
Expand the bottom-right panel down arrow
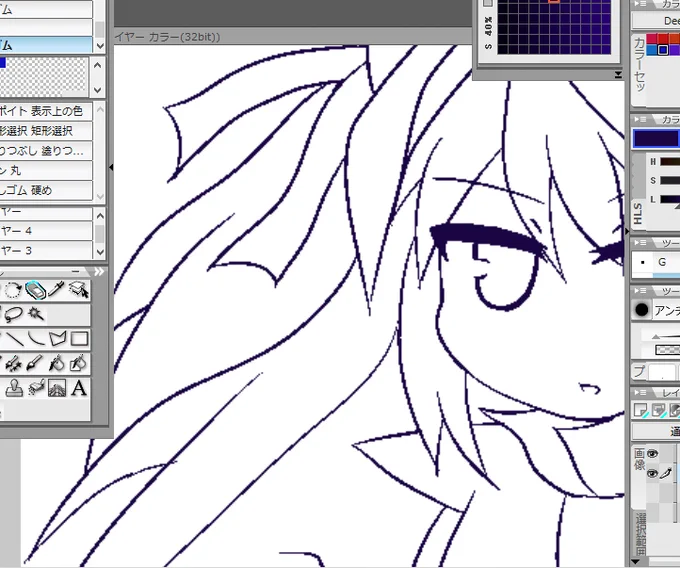[x=636, y=562]
